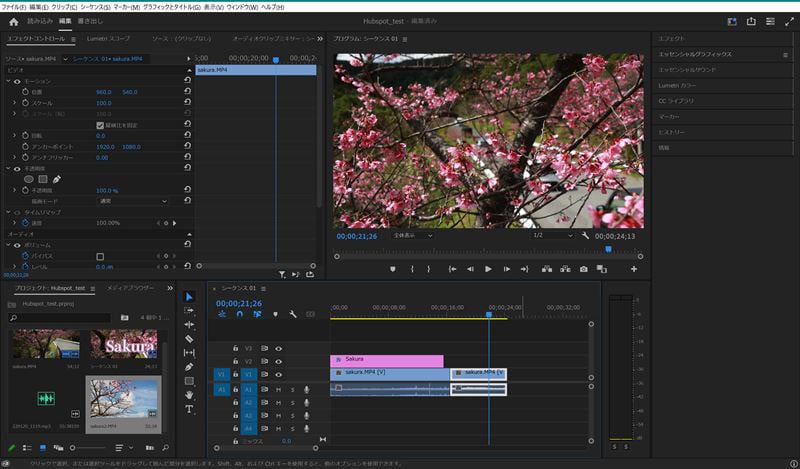The height and width of the screenshot is (469, 800).
Task: Click the timeline Add Marker icon
Action: (x=276, y=314)
